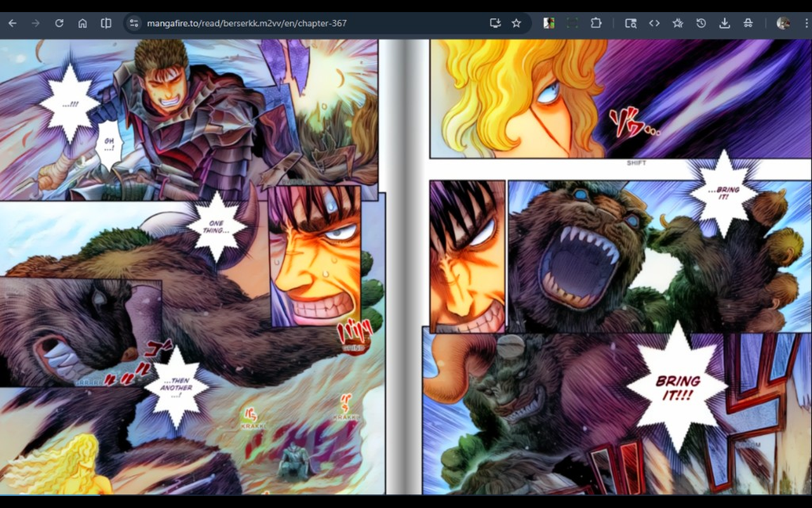Click the left manga page
This screenshot has height=508, width=812.
(192, 267)
